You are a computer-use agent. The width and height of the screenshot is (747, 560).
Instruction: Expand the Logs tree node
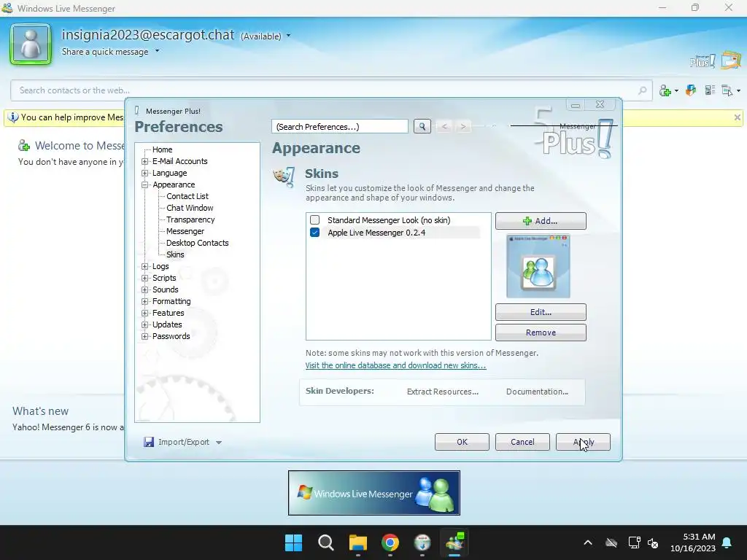pyautogui.click(x=145, y=266)
